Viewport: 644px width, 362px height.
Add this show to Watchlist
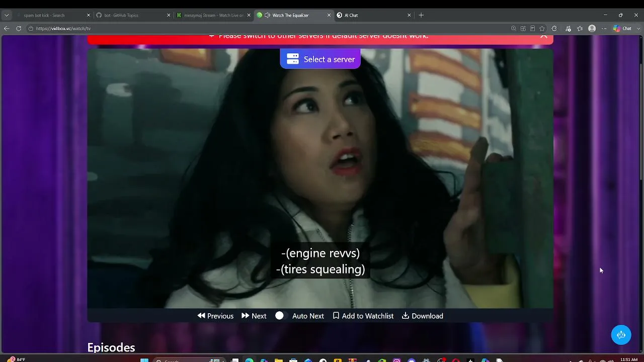pyautogui.click(x=363, y=316)
